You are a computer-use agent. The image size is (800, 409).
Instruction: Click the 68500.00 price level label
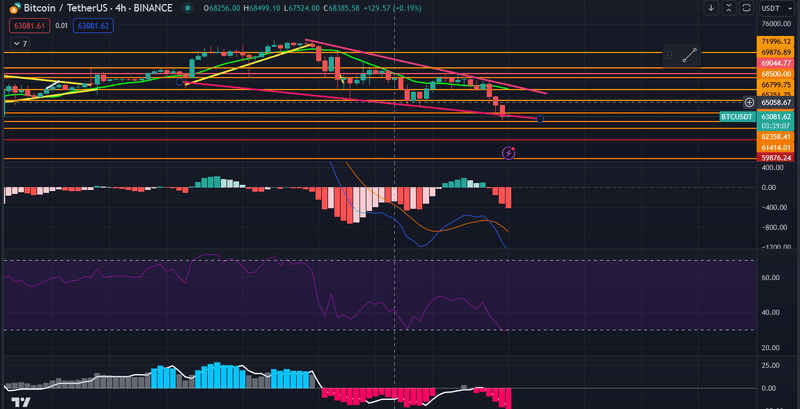(776, 74)
